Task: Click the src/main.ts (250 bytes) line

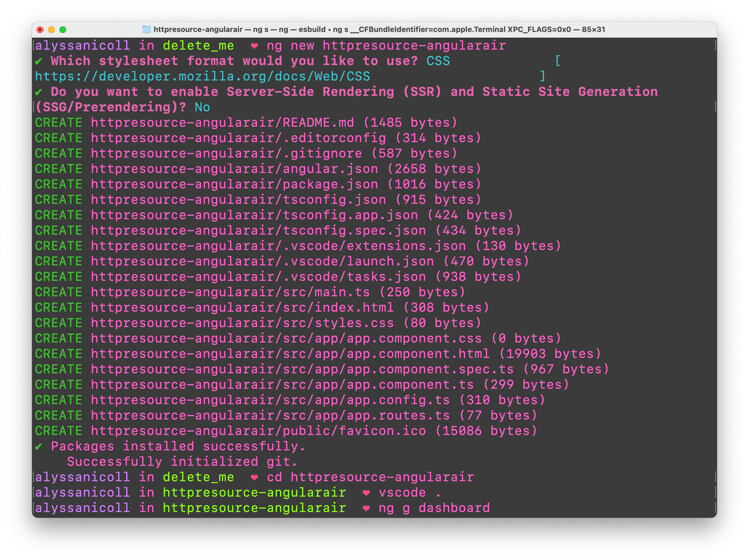Action: pyautogui.click(x=250, y=292)
